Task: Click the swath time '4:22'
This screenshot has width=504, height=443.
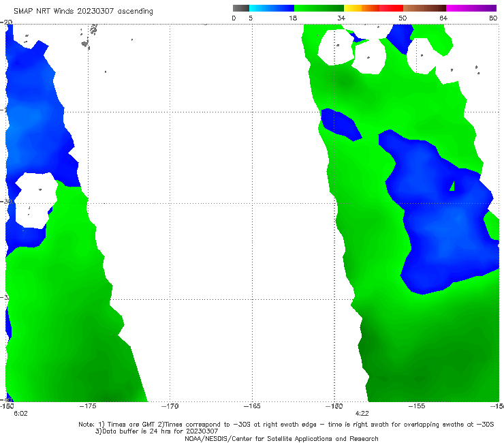Action: coord(362,414)
